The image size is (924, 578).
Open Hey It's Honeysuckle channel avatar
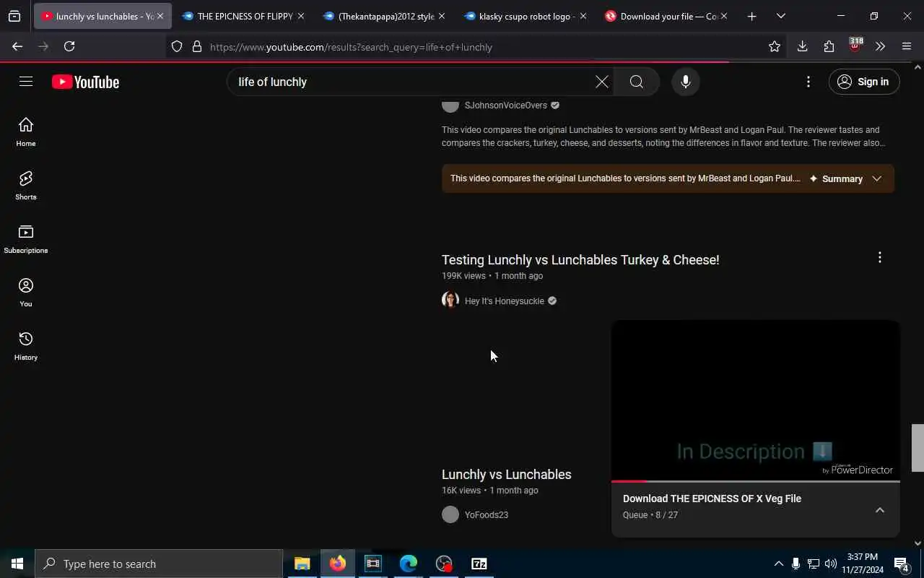[x=450, y=300]
